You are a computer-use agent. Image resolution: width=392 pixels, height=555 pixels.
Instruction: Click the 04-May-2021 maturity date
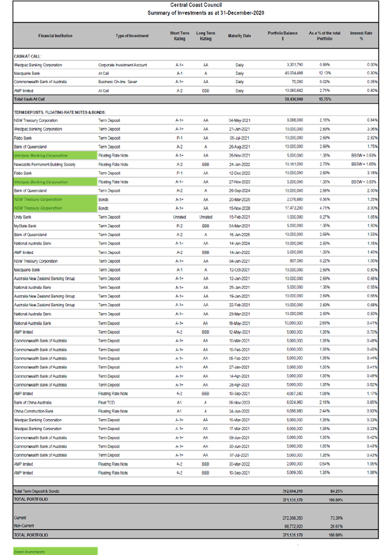(x=239, y=120)
